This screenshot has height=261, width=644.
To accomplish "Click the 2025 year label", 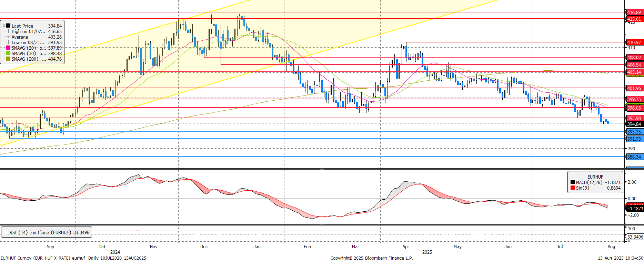I will 427,252.
